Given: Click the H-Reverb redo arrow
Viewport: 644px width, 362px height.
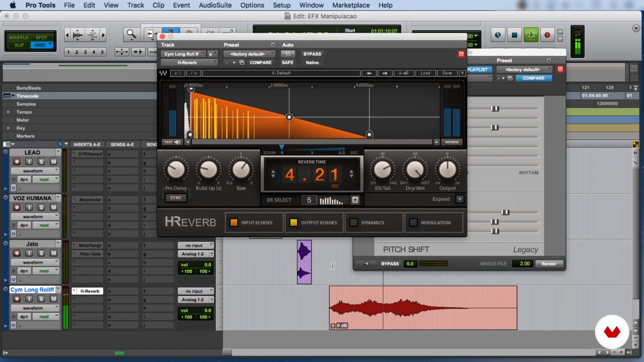Looking at the screenshot, I should pos(194,73).
